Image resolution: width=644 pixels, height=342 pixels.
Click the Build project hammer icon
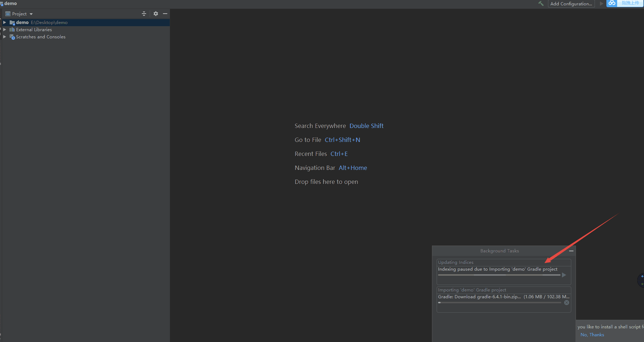(541, 4)
